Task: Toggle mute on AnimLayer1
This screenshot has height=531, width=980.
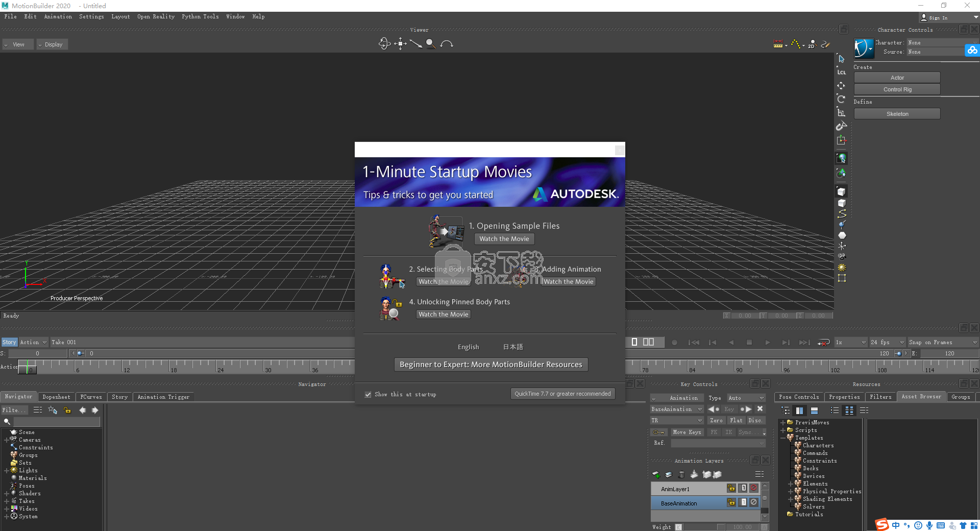Action: [x=754, y=488]
